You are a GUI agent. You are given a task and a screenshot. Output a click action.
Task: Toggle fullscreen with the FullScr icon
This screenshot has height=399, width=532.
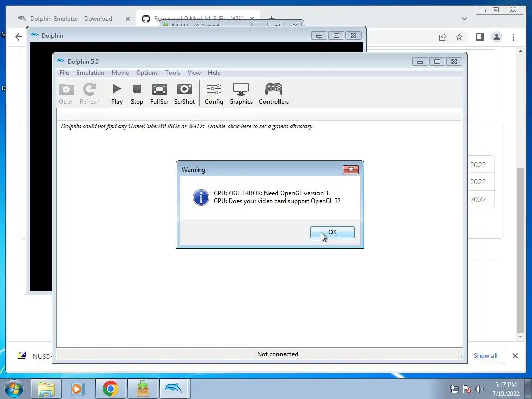click(x=159, y=94)
